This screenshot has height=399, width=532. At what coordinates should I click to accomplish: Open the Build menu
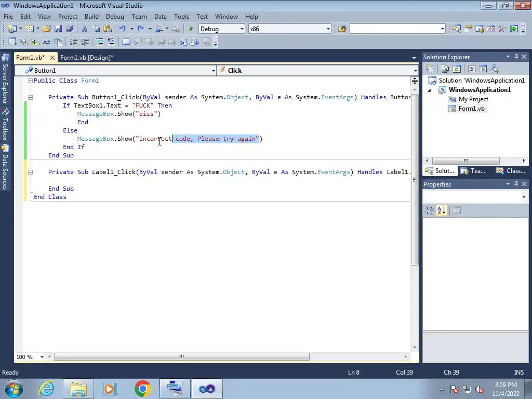click(x=91, y=16)
